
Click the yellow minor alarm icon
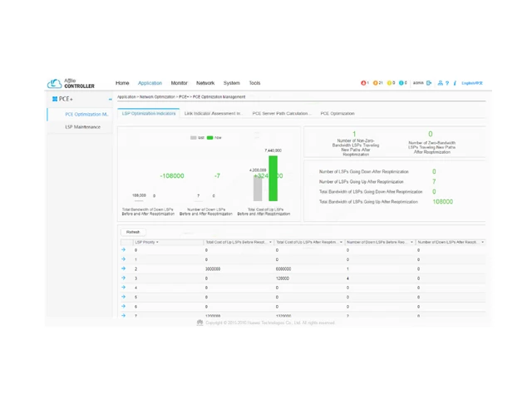tap(389, 83)
